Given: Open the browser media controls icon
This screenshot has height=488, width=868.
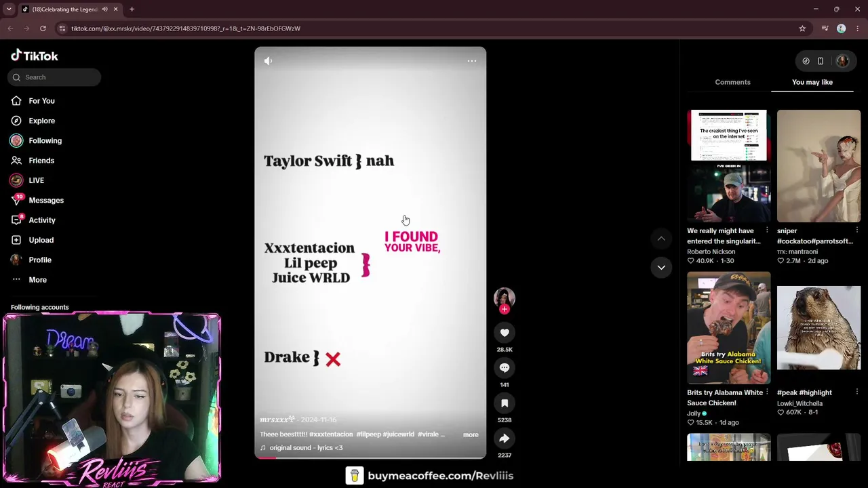Looking at the screenshot, I should [x=825, y=28].
